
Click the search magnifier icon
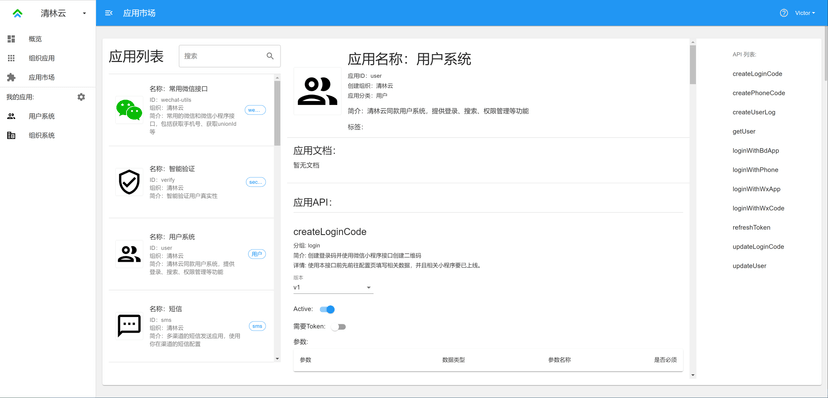point(270,55)
